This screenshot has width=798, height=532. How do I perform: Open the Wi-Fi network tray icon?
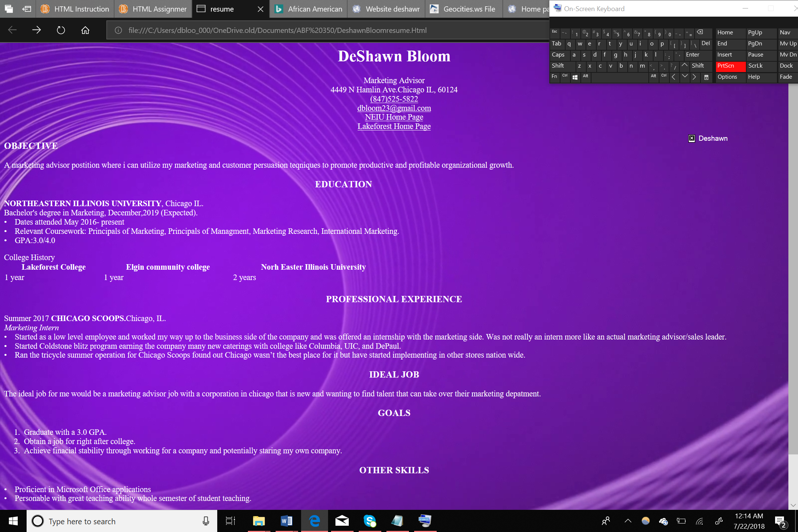[700, 521]
